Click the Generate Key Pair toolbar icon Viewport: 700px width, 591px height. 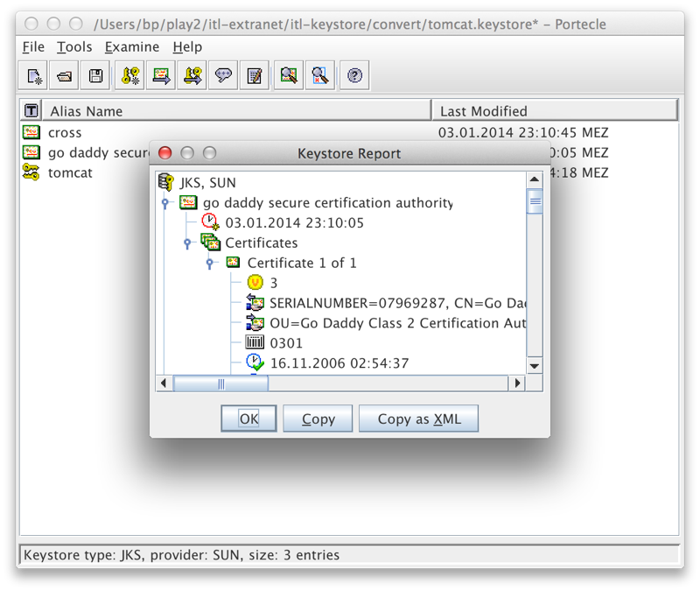(x=130, y=75)
